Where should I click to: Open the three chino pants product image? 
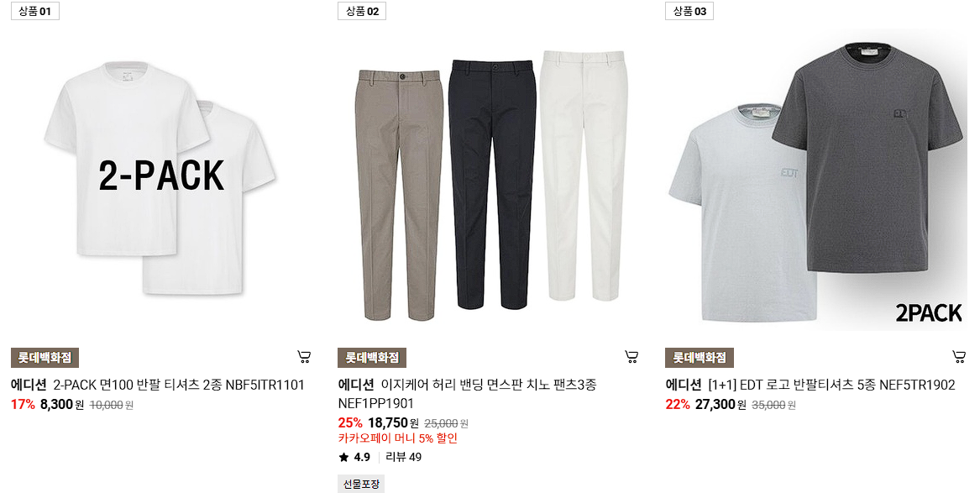490,178
